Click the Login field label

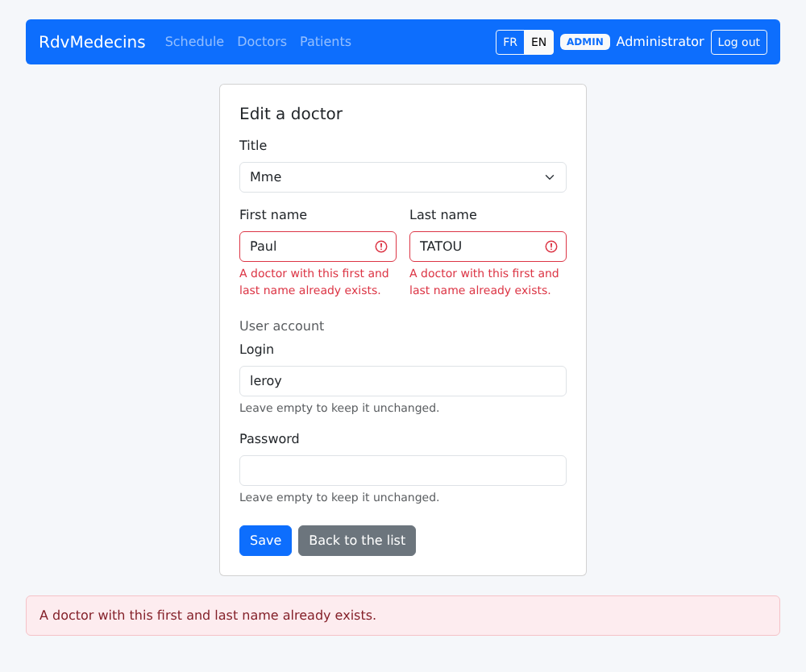tap(256, 350)
